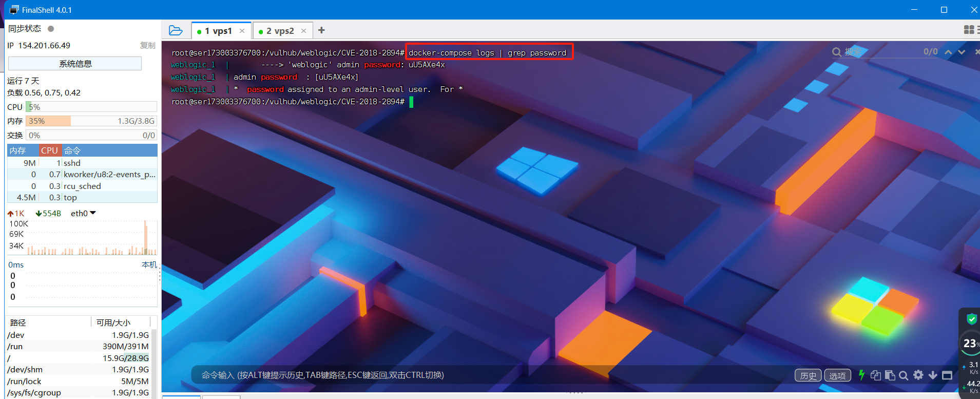980x399 pixels.
Task: Select the /dev disk row
Action: [78, 335]
